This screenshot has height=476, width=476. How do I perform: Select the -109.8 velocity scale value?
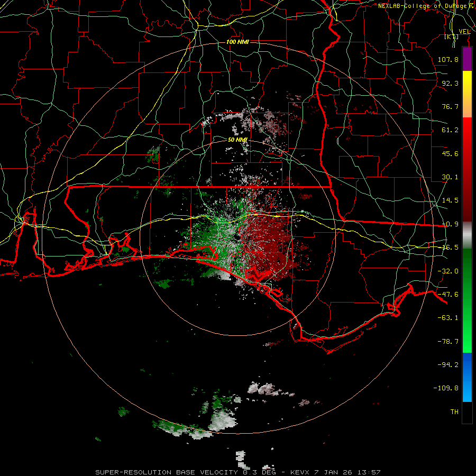(446, 388)
